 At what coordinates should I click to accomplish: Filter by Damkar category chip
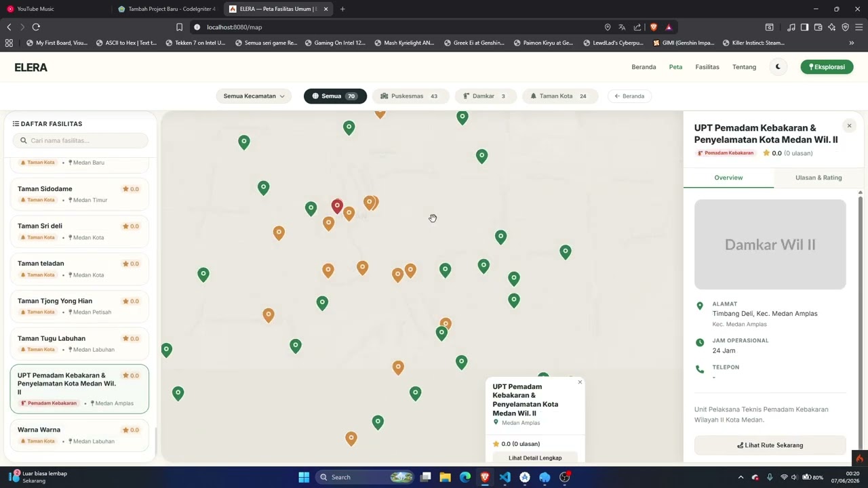[485, 96]
